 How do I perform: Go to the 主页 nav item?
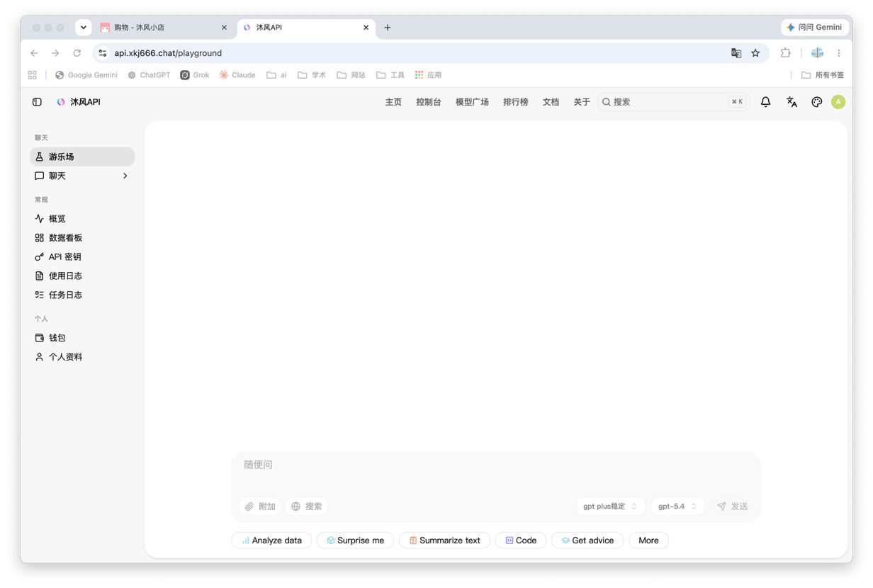393,102
